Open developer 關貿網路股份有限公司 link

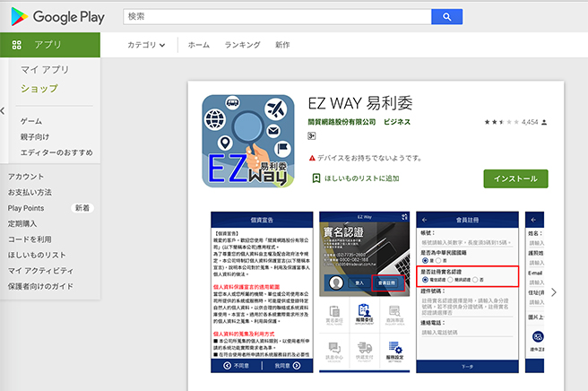342,122
